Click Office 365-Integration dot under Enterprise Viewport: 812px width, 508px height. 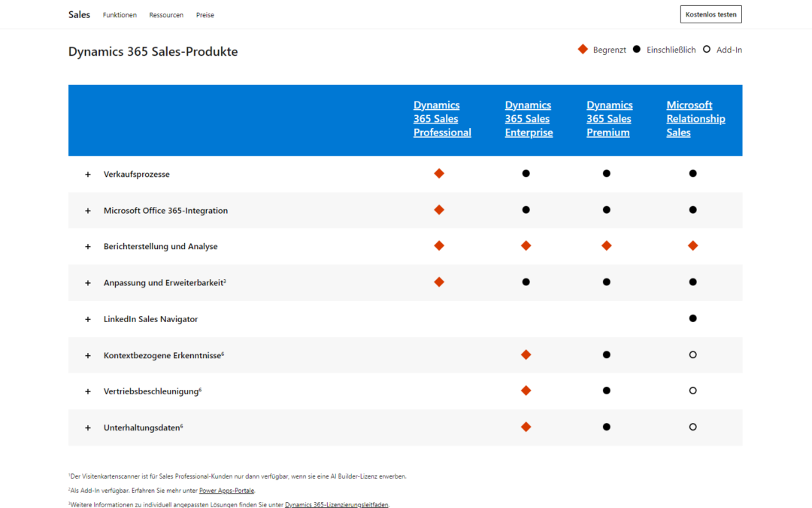526,210
